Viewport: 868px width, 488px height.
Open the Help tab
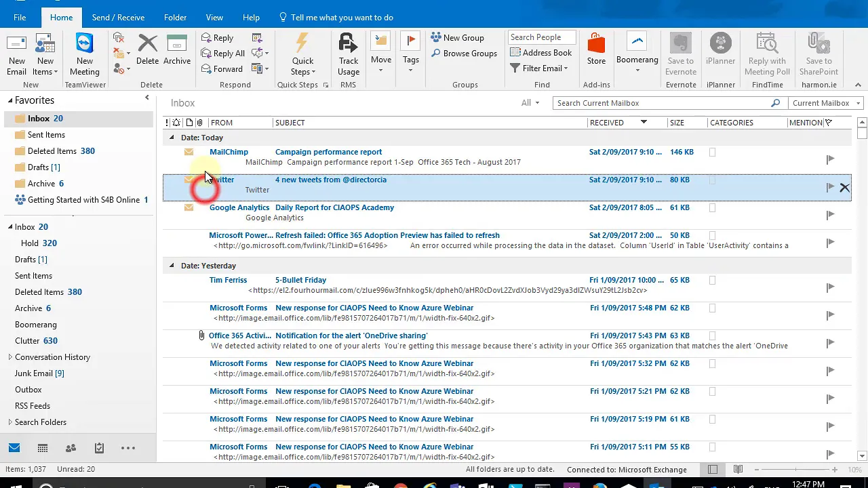(x=251, y=17)
